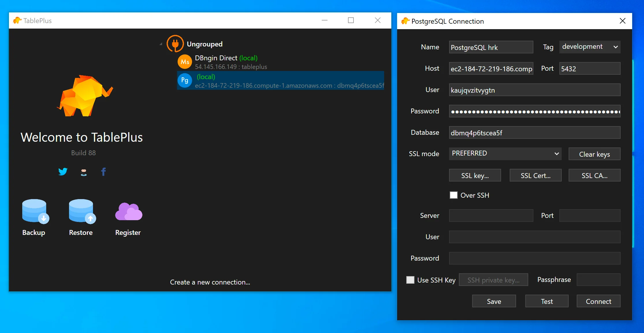Toggle the Use SSH Key checkbox
644x333 pixels.
(x=410, y=280)
